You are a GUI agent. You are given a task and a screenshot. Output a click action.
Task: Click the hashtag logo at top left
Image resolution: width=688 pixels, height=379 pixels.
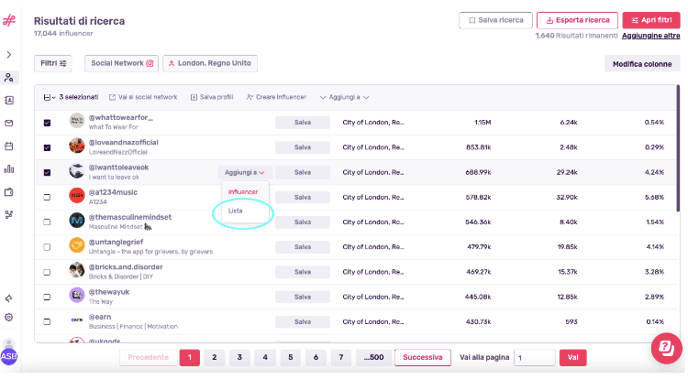click(x=9, y=20)
